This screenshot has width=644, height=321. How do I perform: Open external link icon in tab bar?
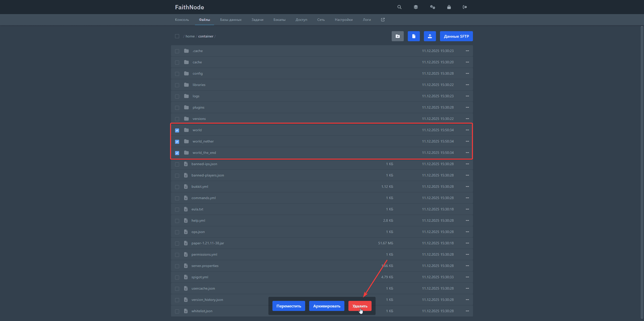383,20
